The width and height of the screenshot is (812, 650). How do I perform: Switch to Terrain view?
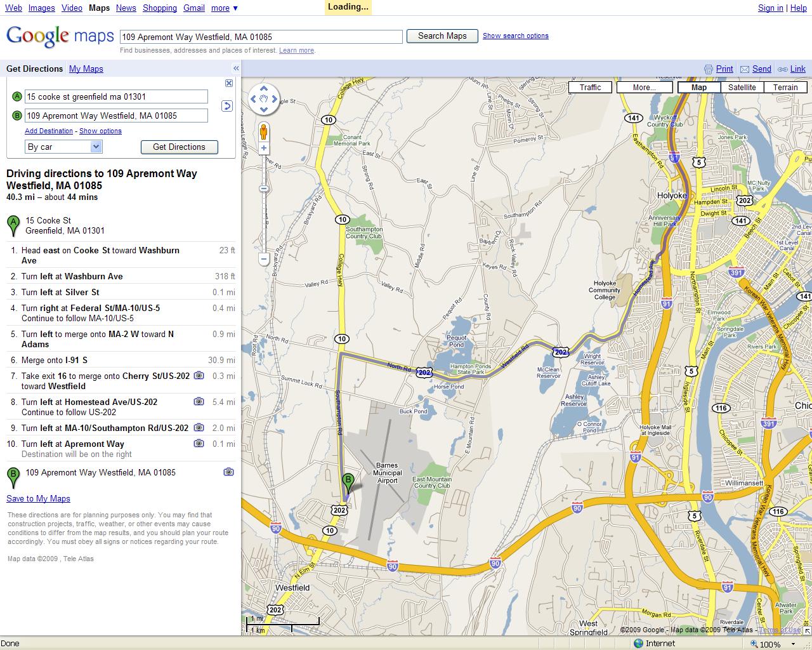tap(785, 88)
